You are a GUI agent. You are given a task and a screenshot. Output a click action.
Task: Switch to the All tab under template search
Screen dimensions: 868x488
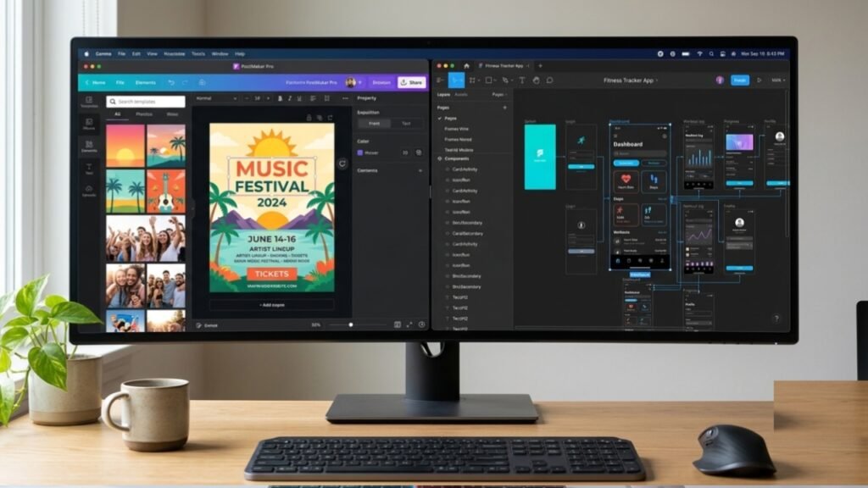point(117,114)
